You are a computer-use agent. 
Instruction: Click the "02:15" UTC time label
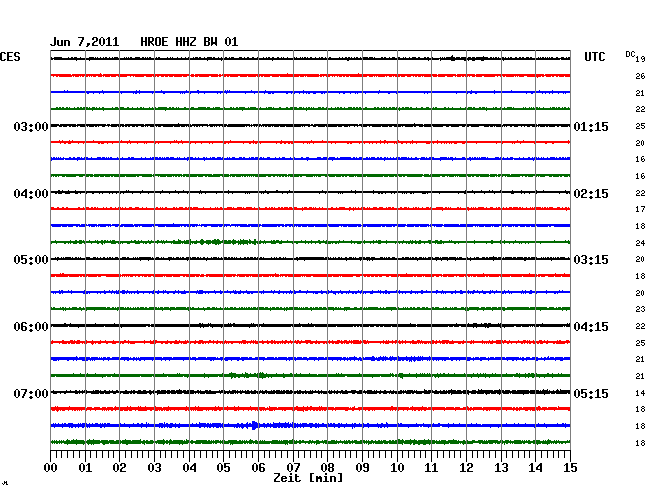coord(591,194)
